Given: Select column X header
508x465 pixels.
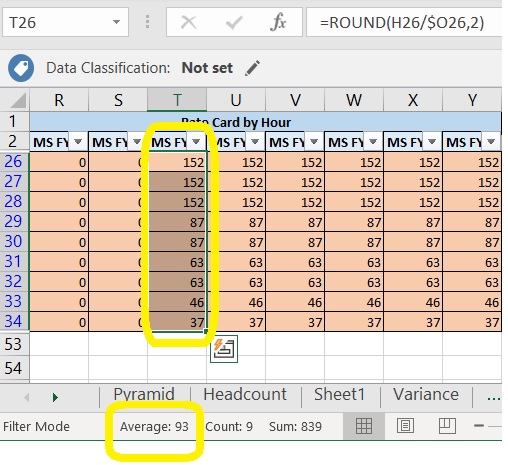Looking at the screenshot, I should point(413,100).
